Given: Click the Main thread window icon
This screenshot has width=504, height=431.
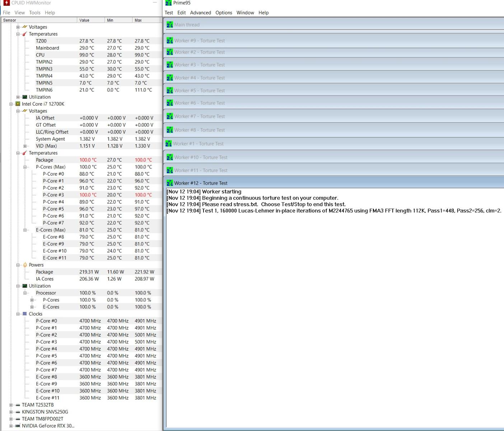Looking at the screenshot, I should point(170,25).
